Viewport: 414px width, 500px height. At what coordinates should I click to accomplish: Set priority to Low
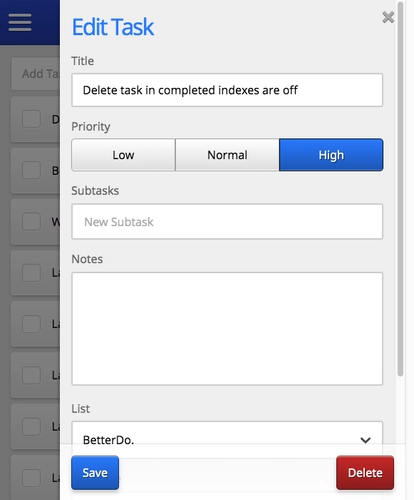click(123, 155)
